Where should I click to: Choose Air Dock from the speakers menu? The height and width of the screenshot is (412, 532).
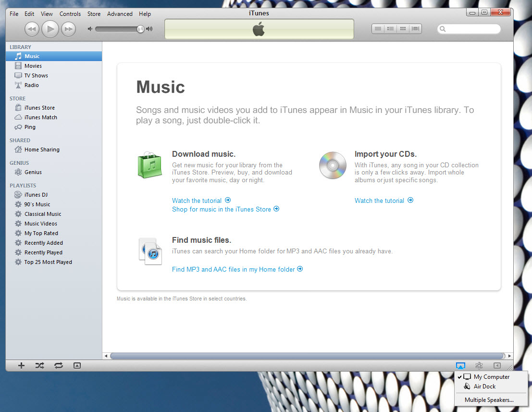pos(491,387)
